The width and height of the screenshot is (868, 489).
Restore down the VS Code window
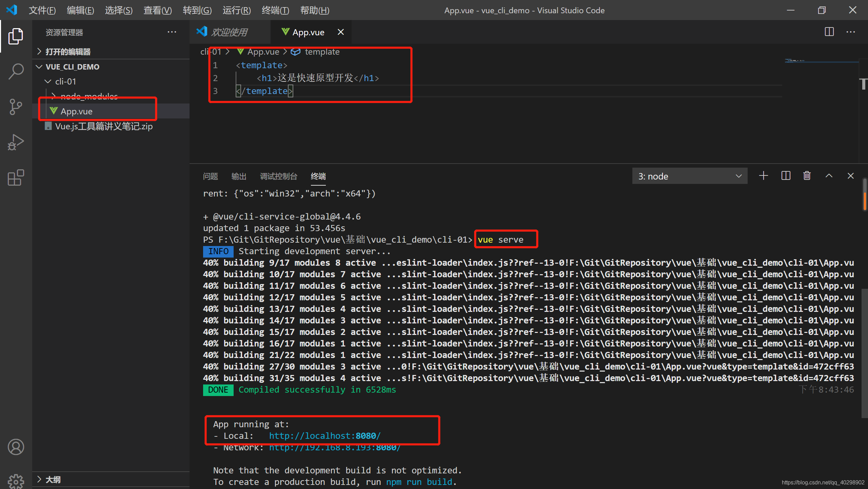pyautogui.click(x=822, y=10)
